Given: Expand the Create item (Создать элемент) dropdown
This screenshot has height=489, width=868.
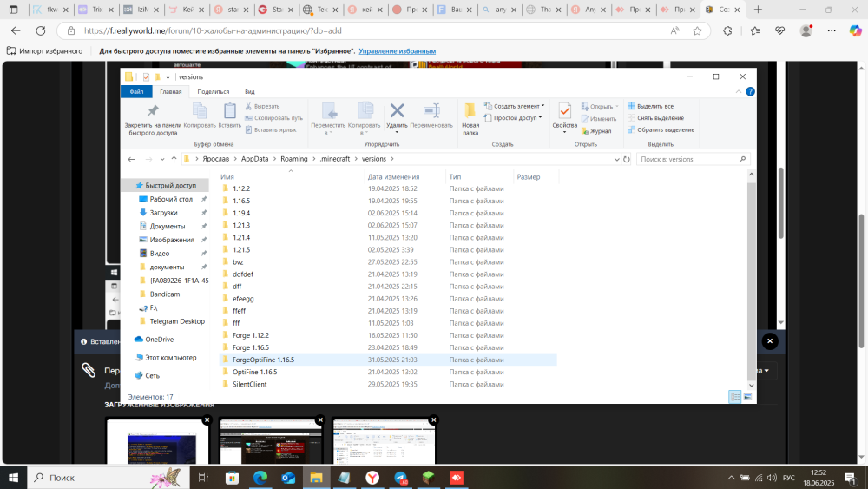Looking at the screenshot, I should pos(514,106).
